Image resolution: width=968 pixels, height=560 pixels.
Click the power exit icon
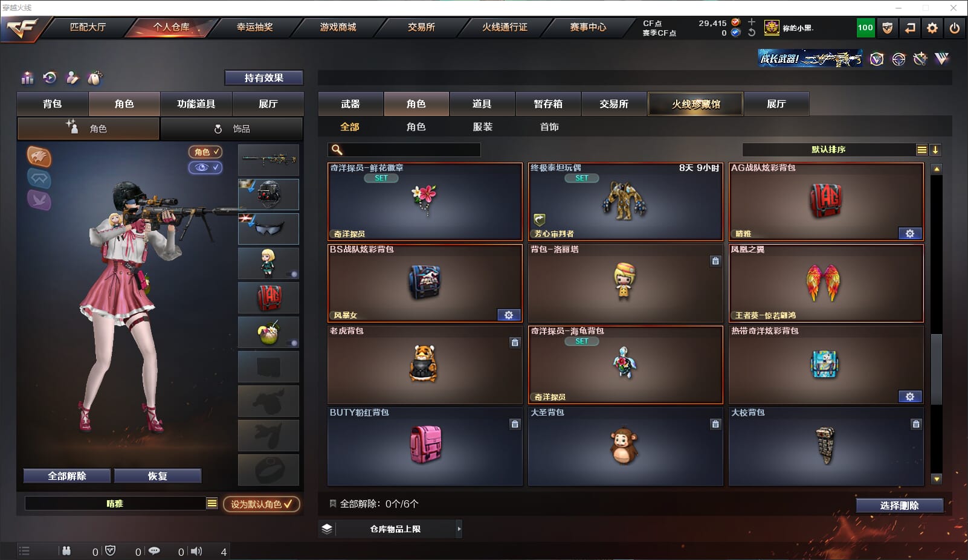click(x=955, y=28)
